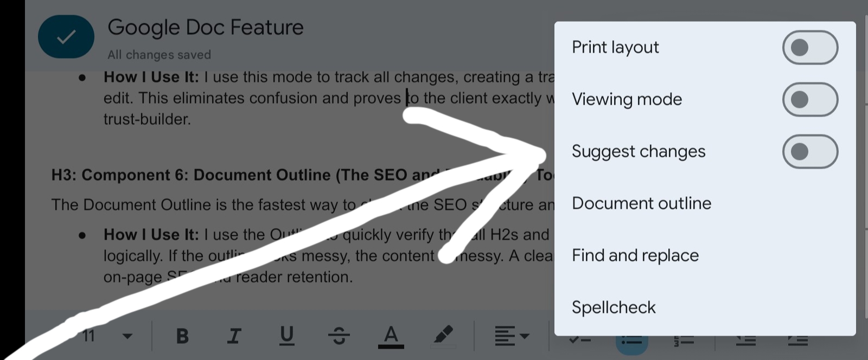Enable Print layout switch
Viewport: 868px width, 360px height.
[810, 47]
